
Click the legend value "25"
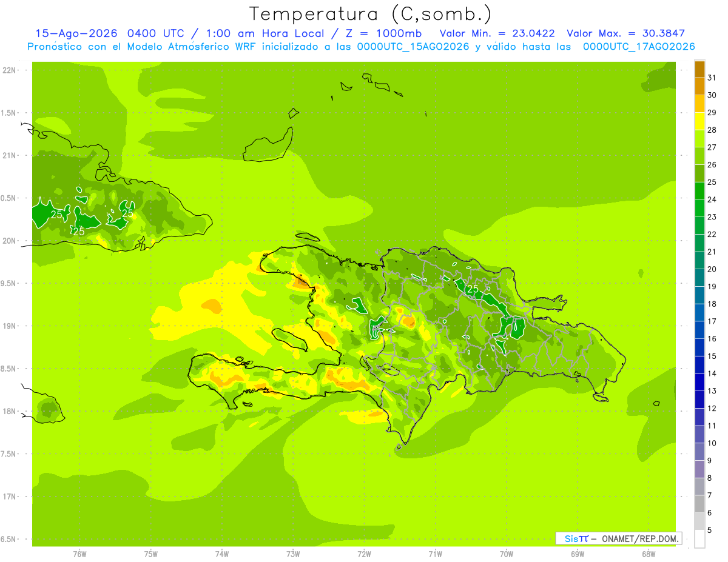point(712,182)
